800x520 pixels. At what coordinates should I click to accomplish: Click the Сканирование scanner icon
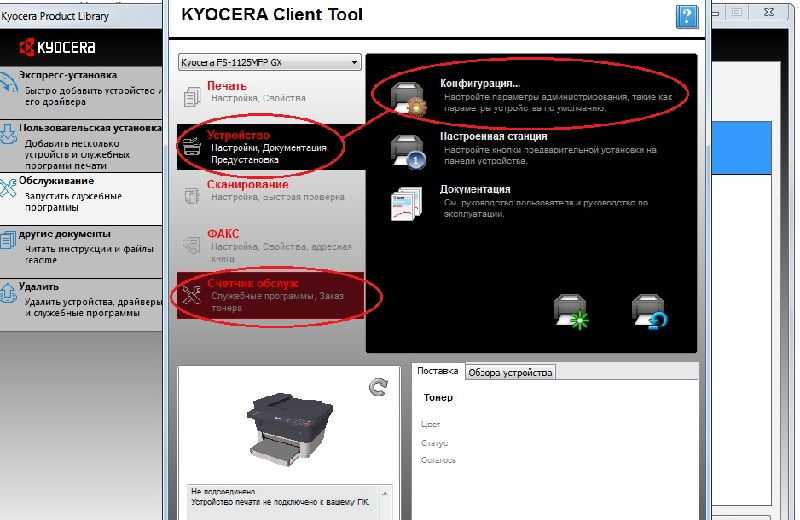point(192,195)
